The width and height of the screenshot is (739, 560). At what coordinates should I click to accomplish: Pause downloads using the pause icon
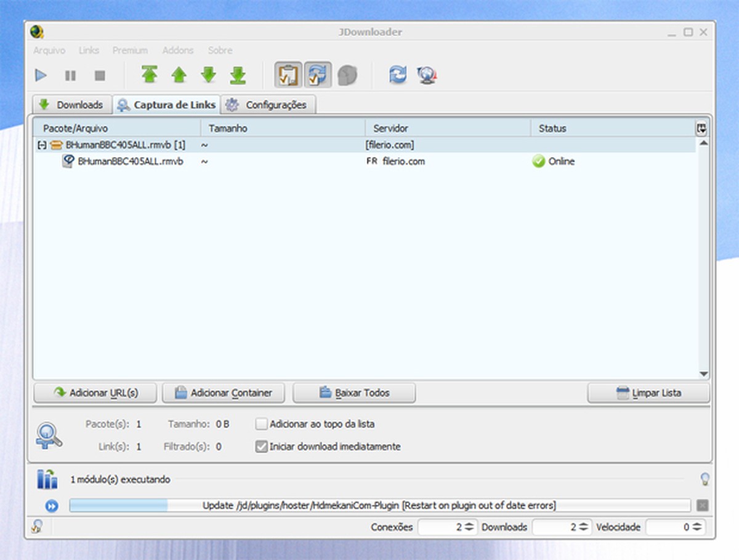(70, 75)
